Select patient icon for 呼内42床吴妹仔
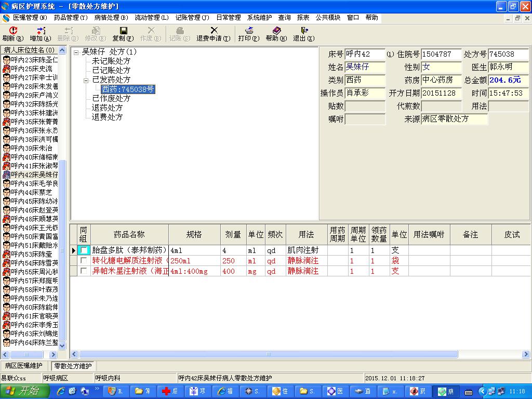The height and width of the screenshot is (399, 532). click(x=6, y=175)
